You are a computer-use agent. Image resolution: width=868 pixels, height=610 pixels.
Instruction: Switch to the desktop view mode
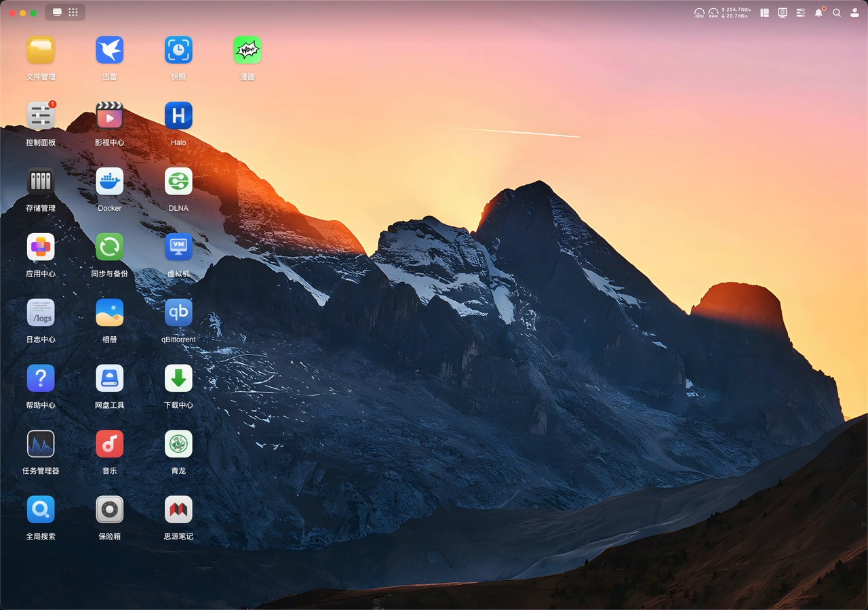coord(57,12)
